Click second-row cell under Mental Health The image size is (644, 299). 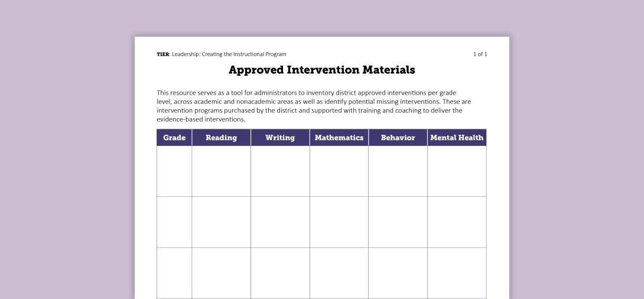pos(457,222)
